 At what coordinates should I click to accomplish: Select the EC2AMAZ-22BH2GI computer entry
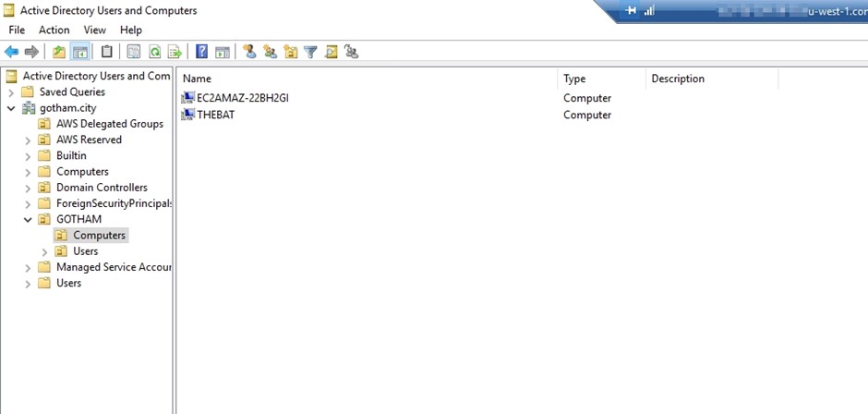[x=243, y=98]
